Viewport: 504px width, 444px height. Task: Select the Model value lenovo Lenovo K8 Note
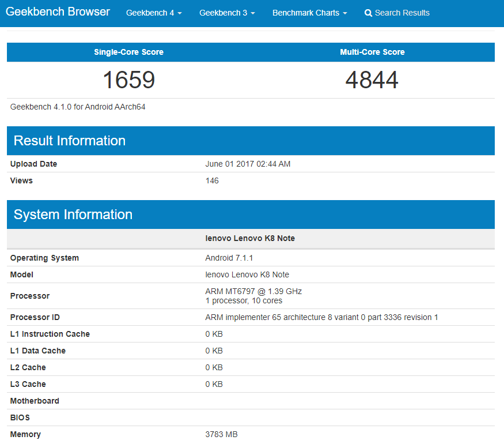247,274
